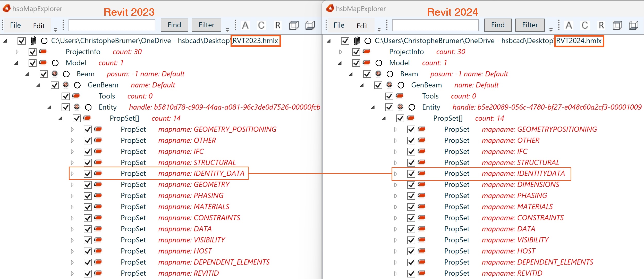The height and width of the screenshot is (279, 644).
Task: Open File menu in Revit 2023 window
Action: pyautogui.click(x=15, y=25)
